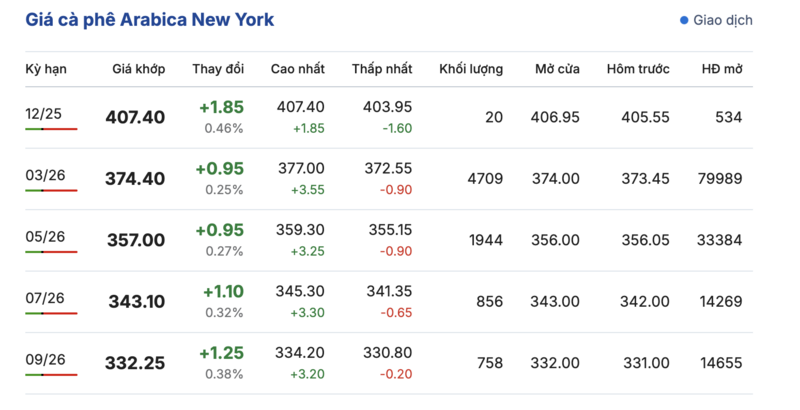
Task: Click the Thay đổi column header
Action: tap(218, 69)
